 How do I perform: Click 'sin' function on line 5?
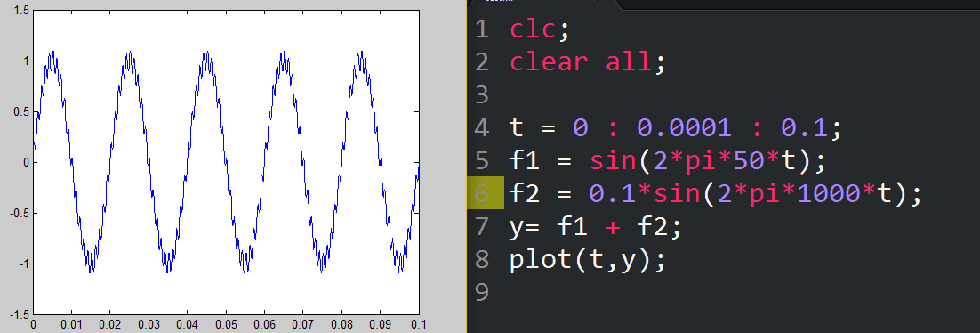[613, 161]
